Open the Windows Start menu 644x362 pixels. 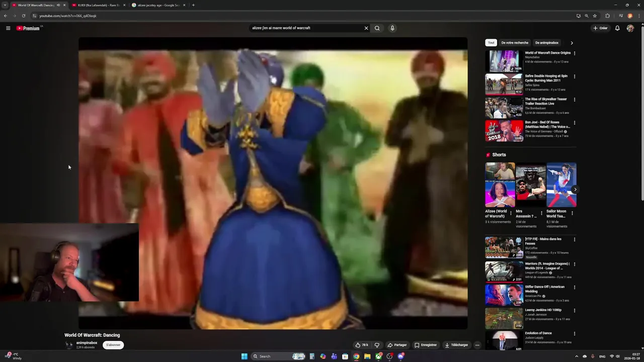244,356
